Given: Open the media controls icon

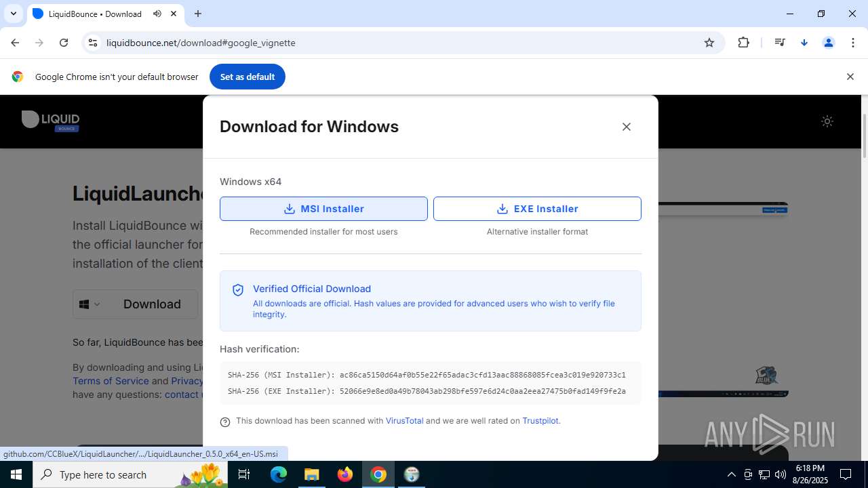Looking at the screenshot, I should pos(780,43).
